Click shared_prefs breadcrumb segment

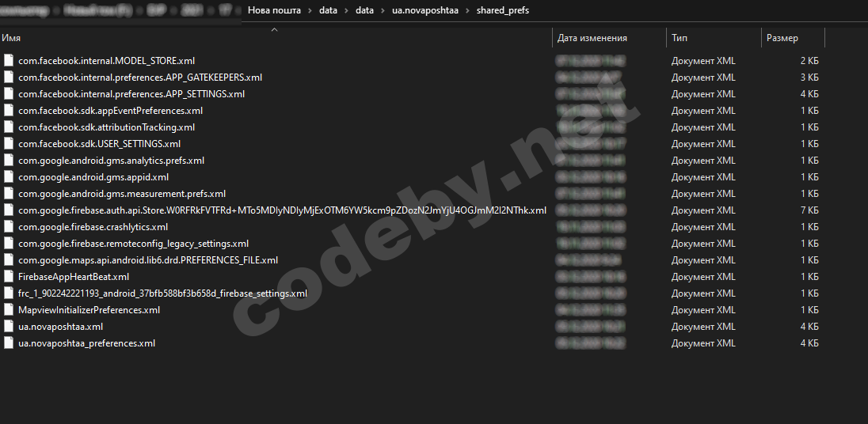click(x=503, y=10)
